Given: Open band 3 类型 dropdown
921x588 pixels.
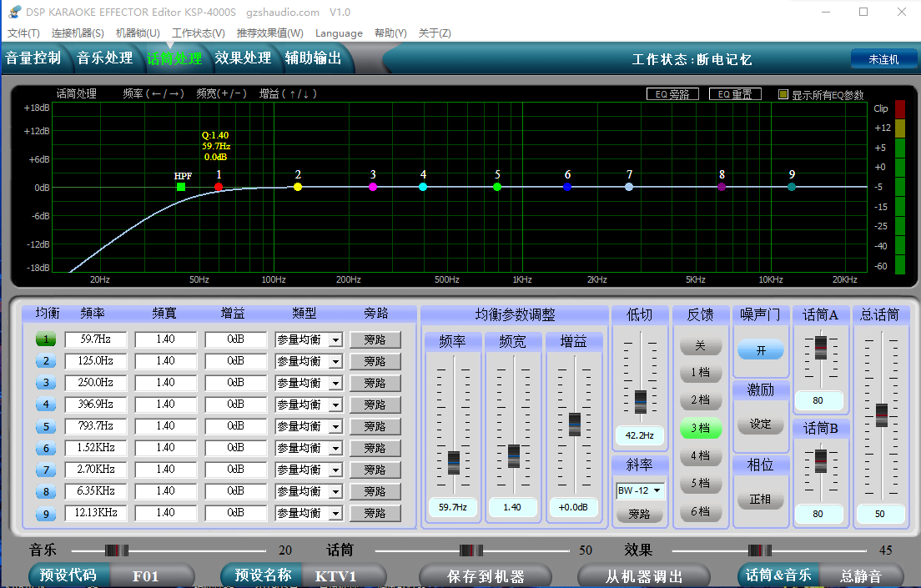Looking at the screenshot, I should [335, 383].
